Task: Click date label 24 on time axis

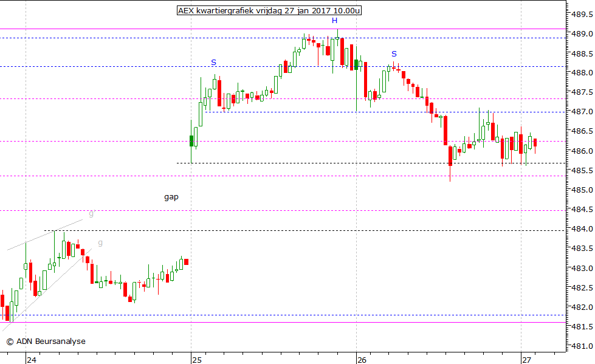Action: [32, 360]
